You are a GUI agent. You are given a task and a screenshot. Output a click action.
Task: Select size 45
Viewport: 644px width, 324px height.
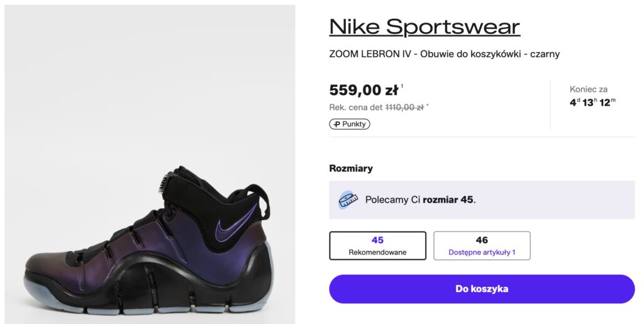coord(377,245)
